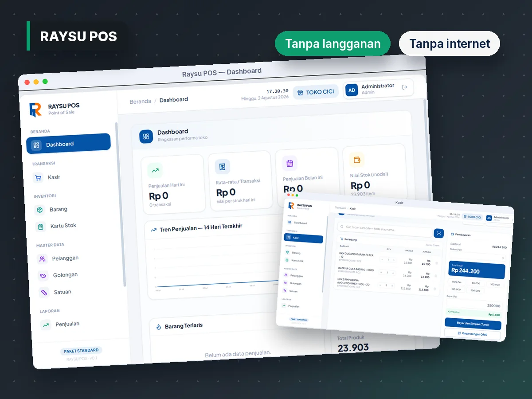Click the Kartu Stok clipboard icon in the Dashboard window
Image resolution: width=532 pixels, height=399 pixels.
[x=41, y=227]
